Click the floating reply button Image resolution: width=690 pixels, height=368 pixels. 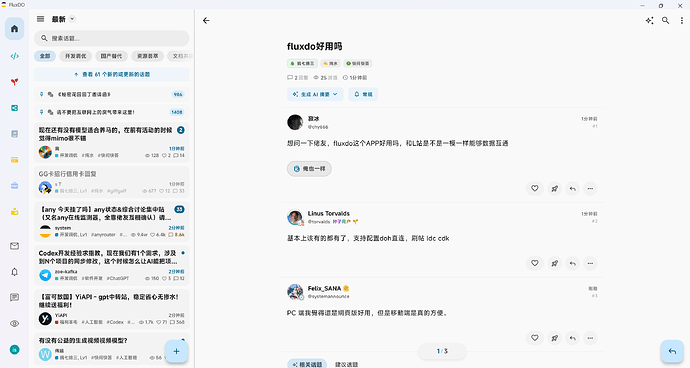[672, 351]
